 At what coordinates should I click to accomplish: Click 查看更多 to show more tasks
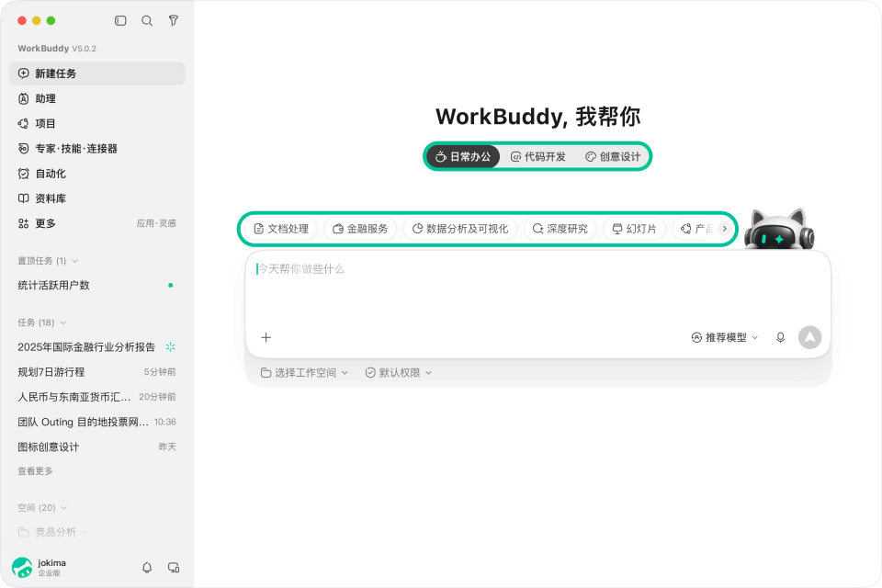click(36, 471)
